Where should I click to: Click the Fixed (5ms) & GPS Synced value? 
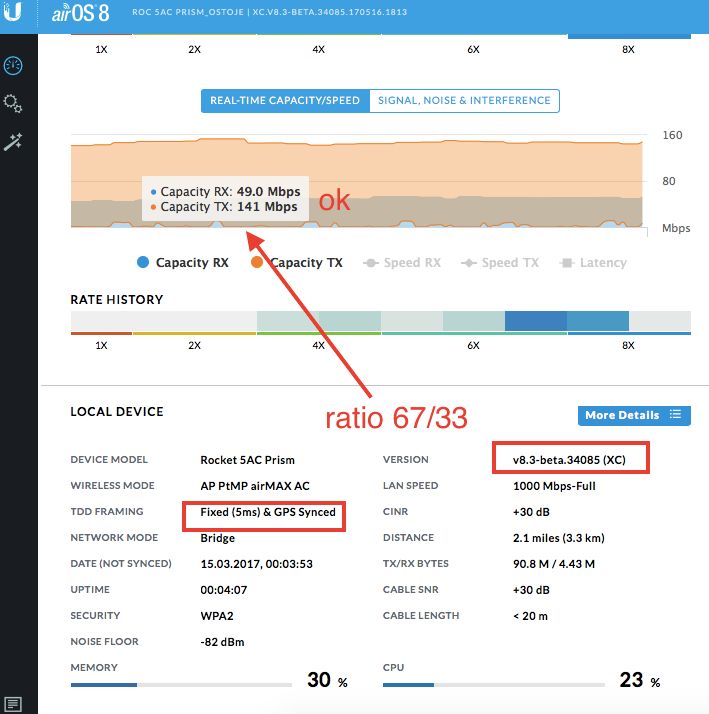click(268, 512)
